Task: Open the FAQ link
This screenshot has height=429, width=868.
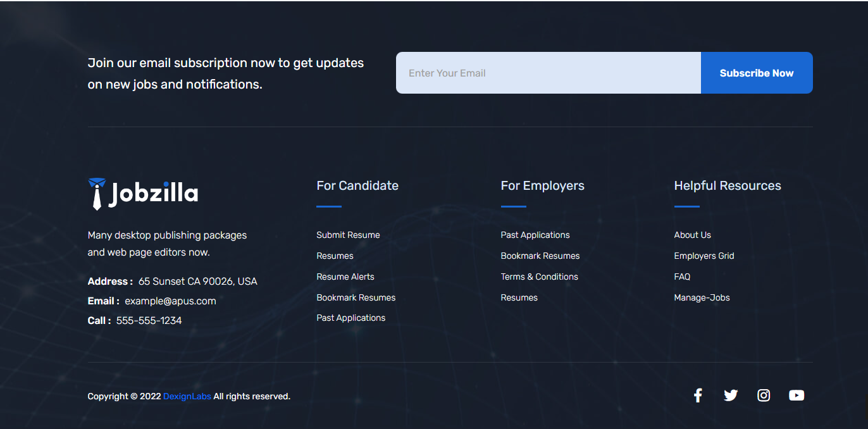Action: click(682, 277)
